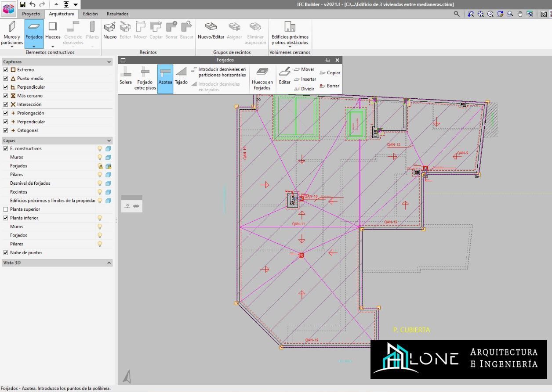Uncheck Nube de puntos layer
Viewport: 552px width, 392px height.
tap(6, 253)
